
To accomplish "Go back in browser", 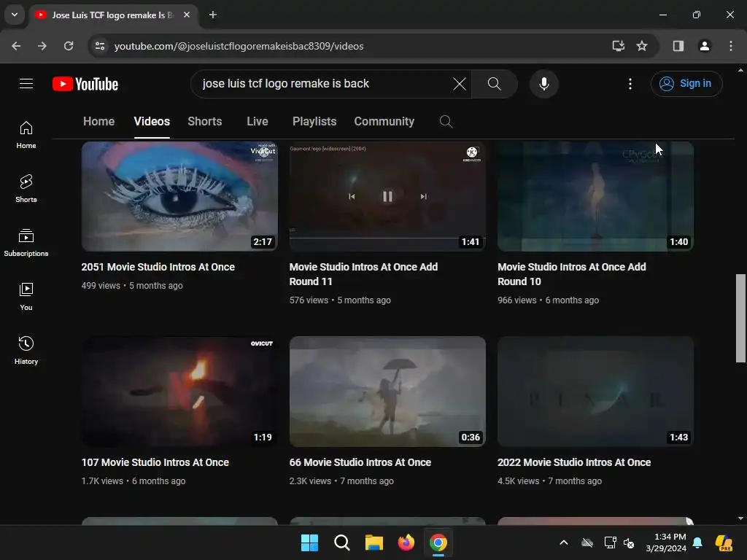I will coord(16,46).
